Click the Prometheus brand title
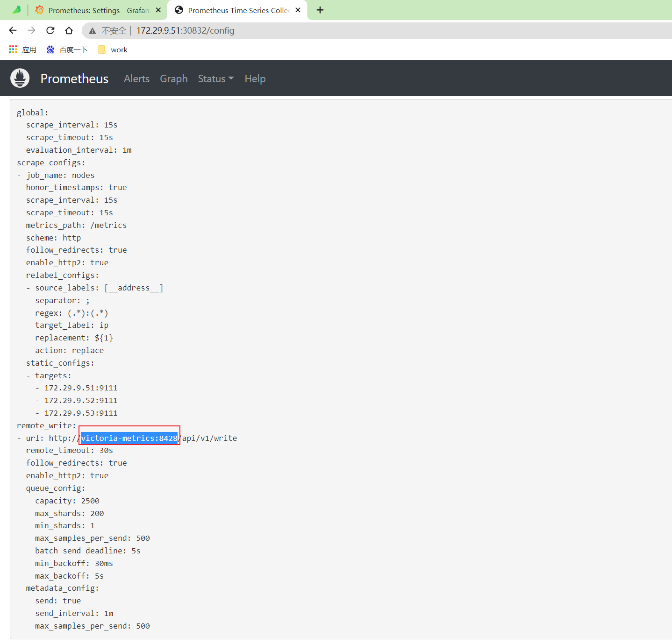The width and height of the screenshot is (672, 644). click(74, 78)
